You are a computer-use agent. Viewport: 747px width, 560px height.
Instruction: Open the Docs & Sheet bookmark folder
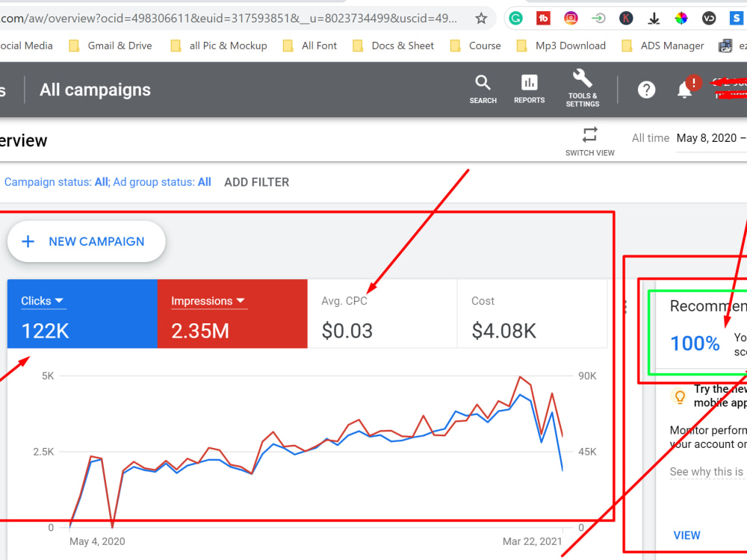tap(393, 46)
